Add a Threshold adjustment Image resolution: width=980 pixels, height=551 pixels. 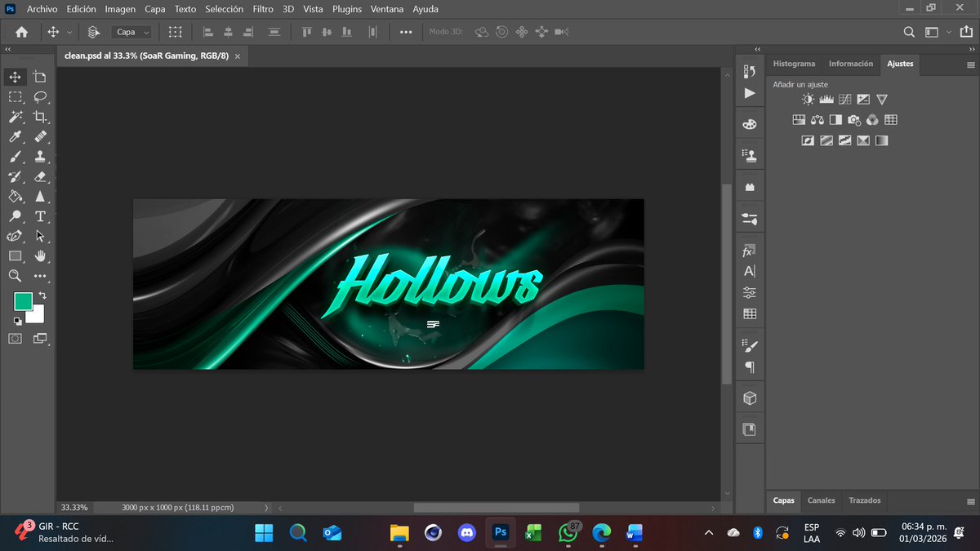pyautogui.click(x=844, y=140)
